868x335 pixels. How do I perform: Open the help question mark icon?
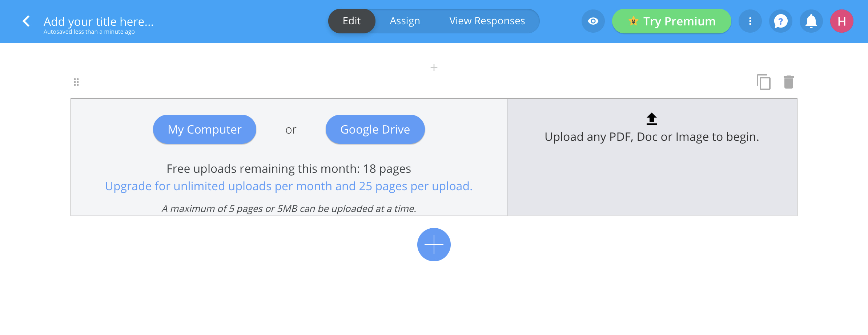pyautogui.click(x=780, y=21)
